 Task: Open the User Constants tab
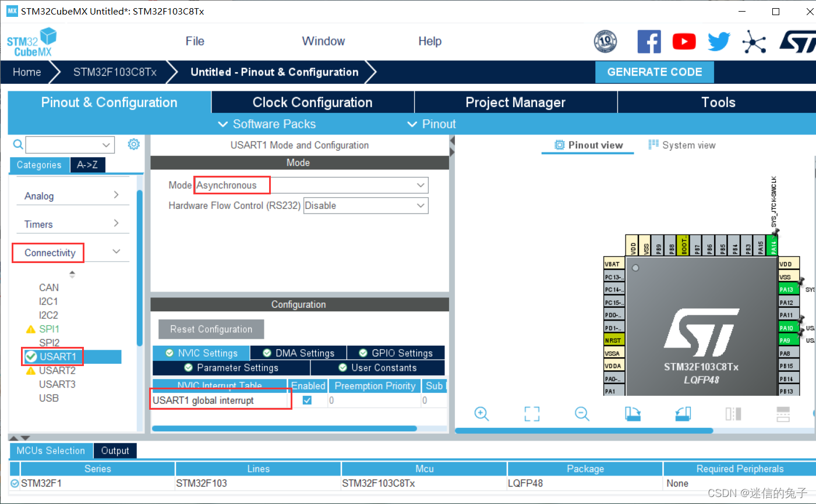377,368
